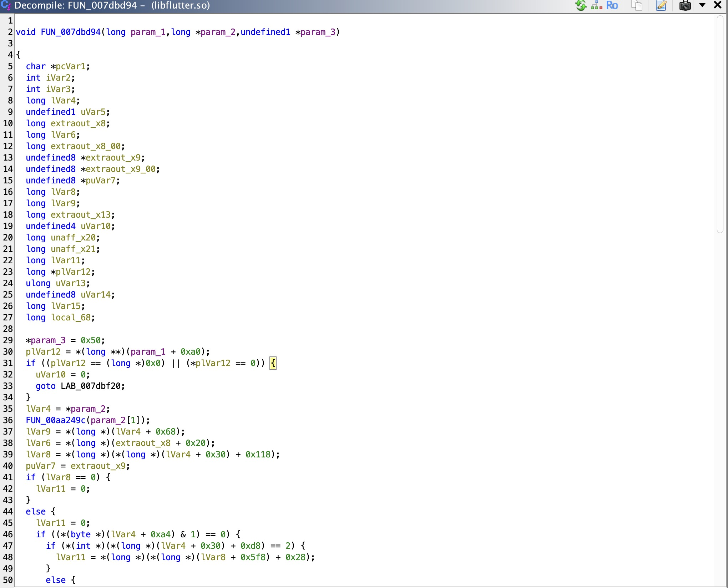Click the 0xa4 offset on line 46
This screenshot has width=728, height=588.
pyautogui.click(x=161, y=534)
